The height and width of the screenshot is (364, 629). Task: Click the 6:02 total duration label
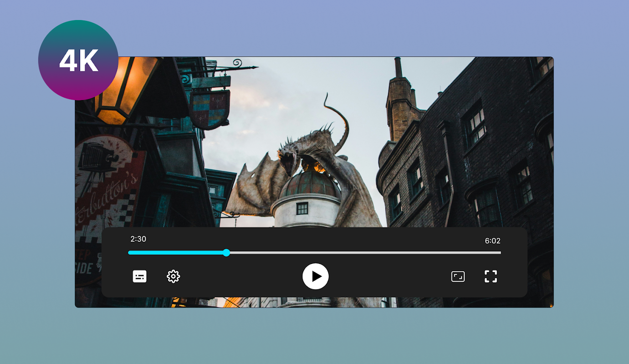point(492,241)
